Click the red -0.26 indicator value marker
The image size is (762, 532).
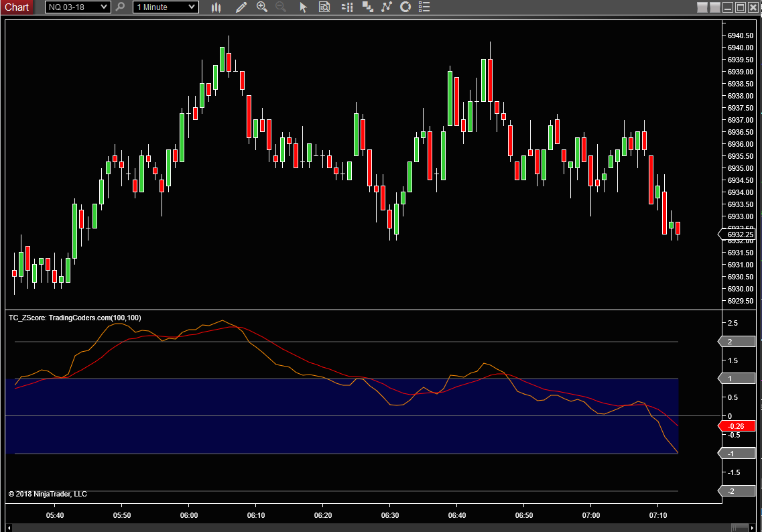[x=737, y=426]
